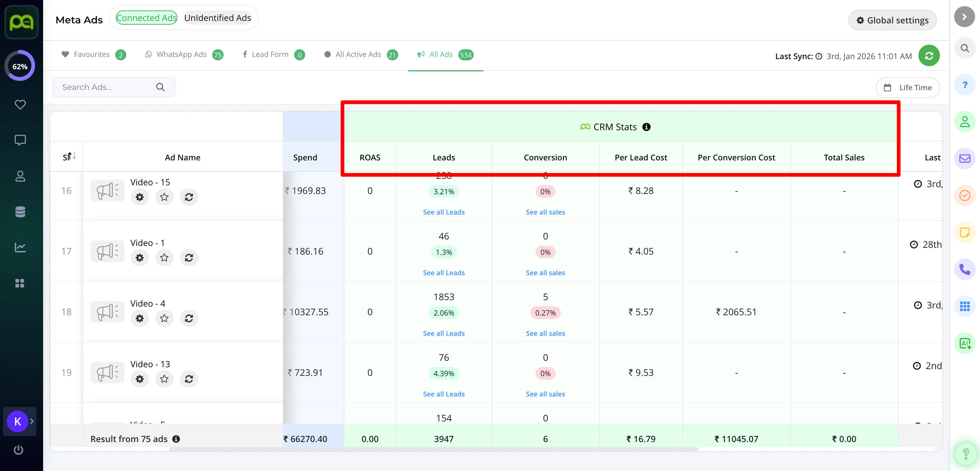Open the Global settings button
Image resolution: width=980 pixels, height=471 pixels.
pyautogui.click(x=892, y=20)
